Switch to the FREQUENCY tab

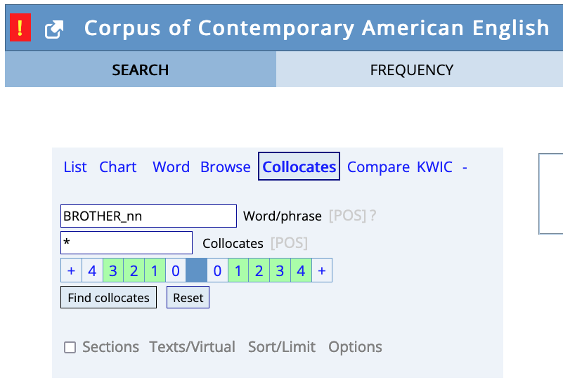coord(412,70)
